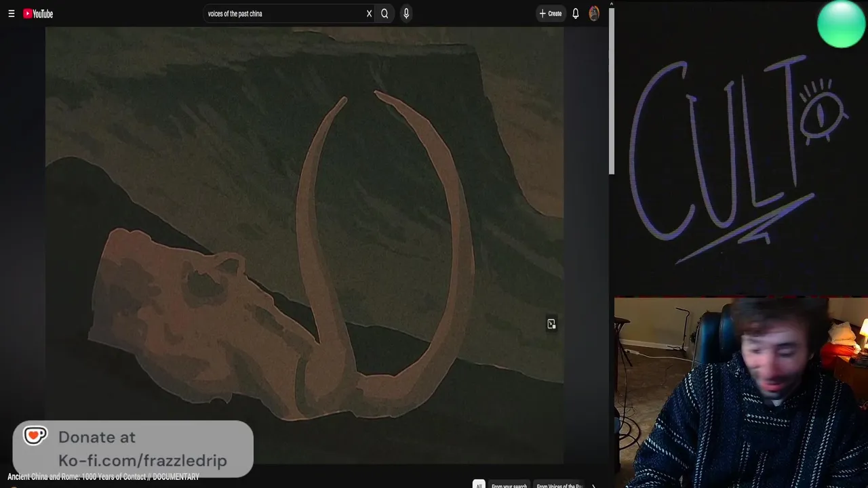Run search with the magnifier button
The width and height of the screenshot is (868, 488).
[x=384, y=14]
